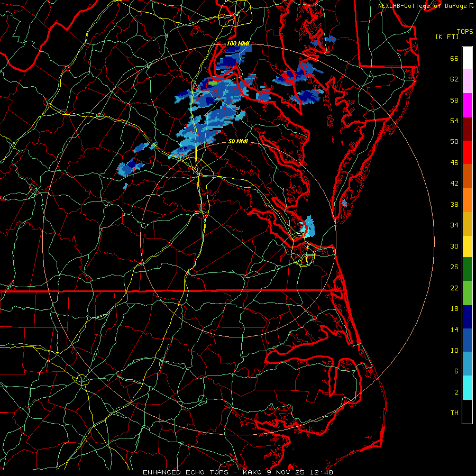
Task: Select the gold legend band
Action: click(467, 224)
